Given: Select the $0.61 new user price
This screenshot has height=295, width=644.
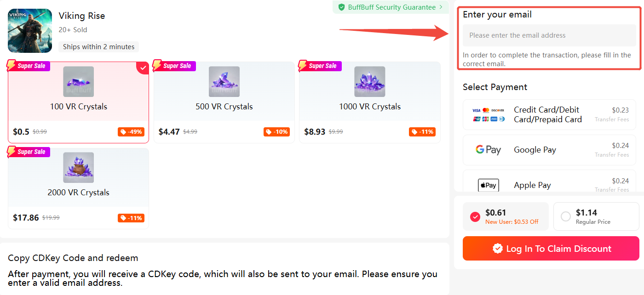Looking at the screenshot, I should pos(475,217).
